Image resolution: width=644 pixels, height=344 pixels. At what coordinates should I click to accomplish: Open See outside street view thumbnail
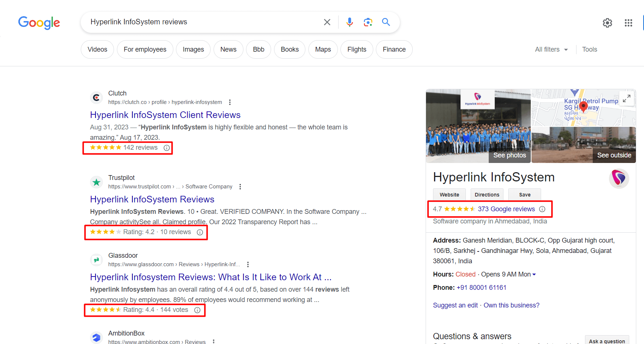click(x=584, y=145)
